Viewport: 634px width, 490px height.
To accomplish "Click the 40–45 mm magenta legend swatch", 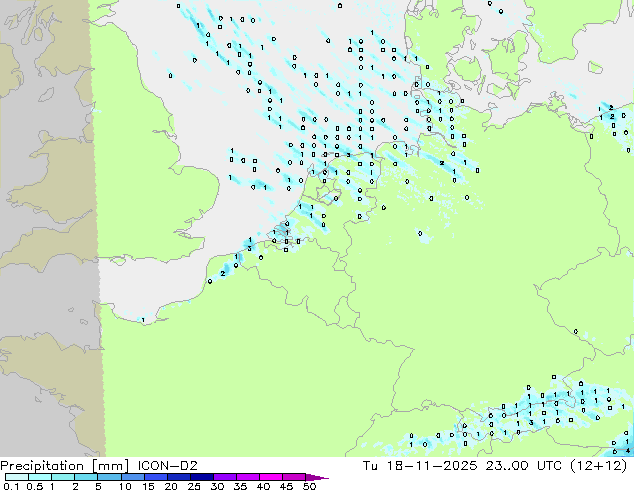I will pyautogui.click(x=271, y=477).
